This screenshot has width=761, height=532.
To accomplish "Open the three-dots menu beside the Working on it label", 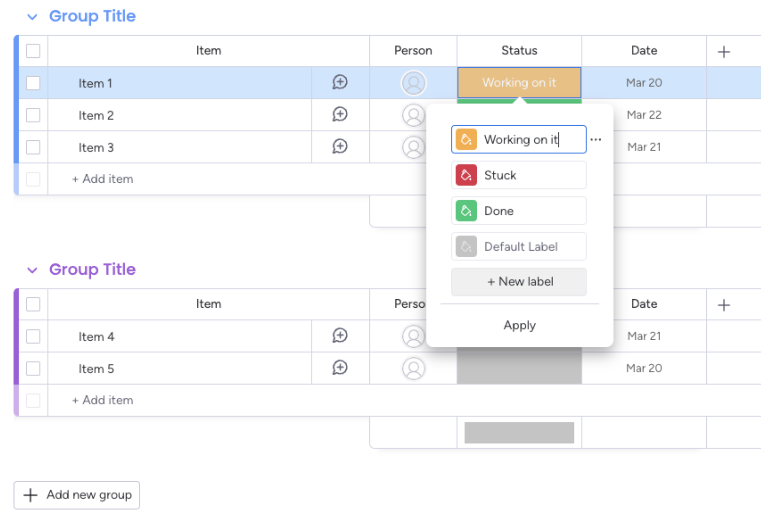I will [596, 139].
